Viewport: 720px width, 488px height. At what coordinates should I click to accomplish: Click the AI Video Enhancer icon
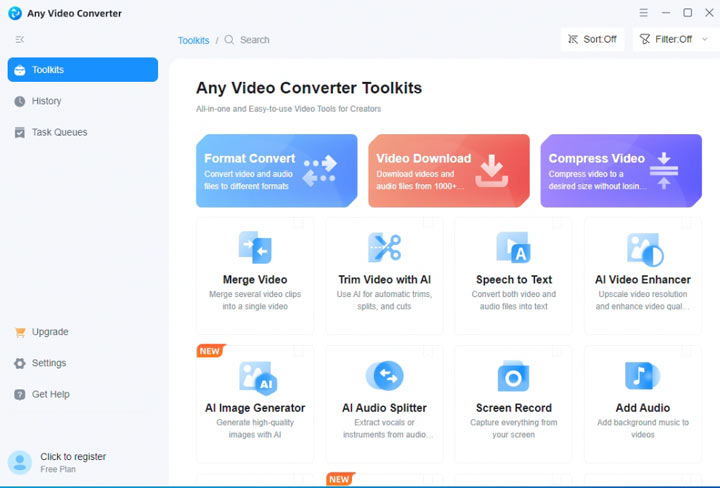pyautogui.click(x=645, y=249)
